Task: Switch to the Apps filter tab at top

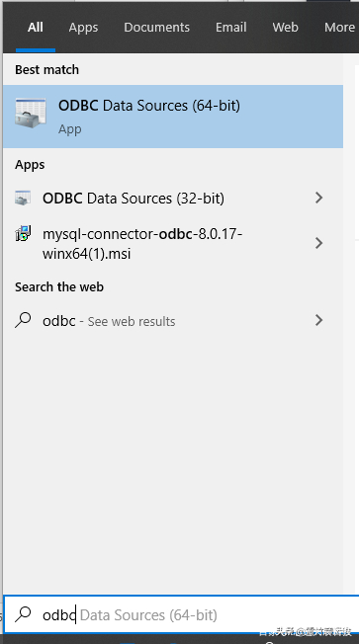Action: pos(83,27)
